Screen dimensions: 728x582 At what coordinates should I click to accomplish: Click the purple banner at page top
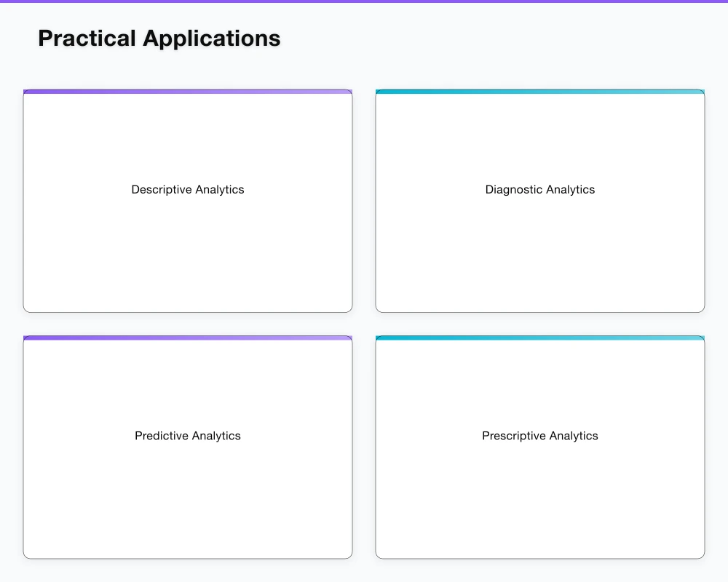(364, 2)
